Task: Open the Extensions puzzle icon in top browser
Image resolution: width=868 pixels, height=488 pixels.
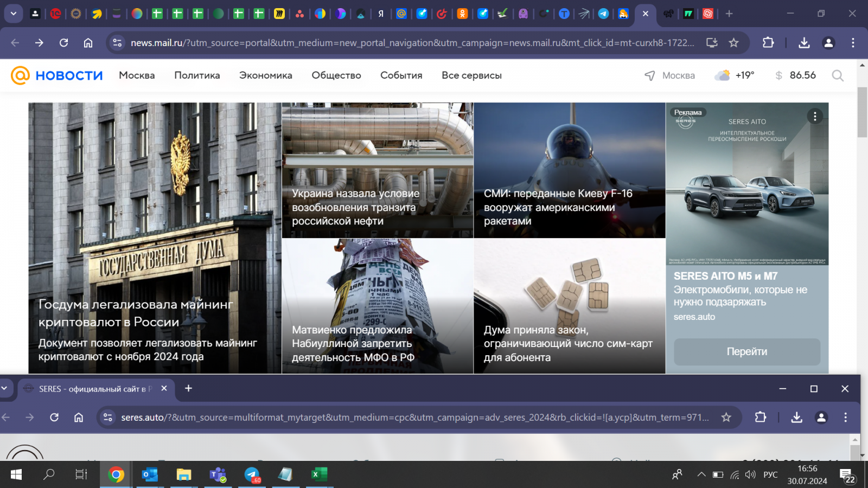Action: click(768, 43)
